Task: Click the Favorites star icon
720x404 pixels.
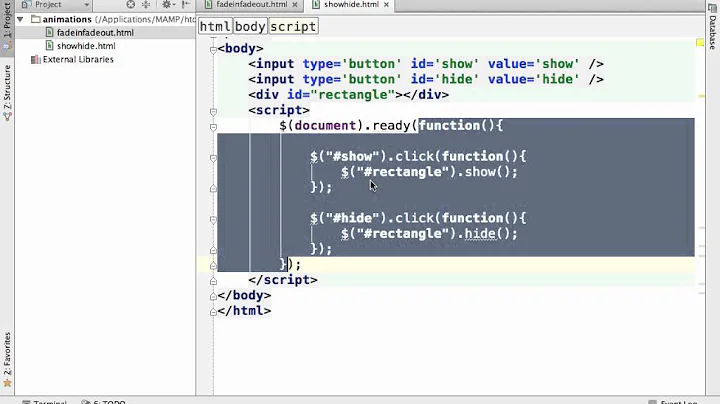Action: click(7, 382)
